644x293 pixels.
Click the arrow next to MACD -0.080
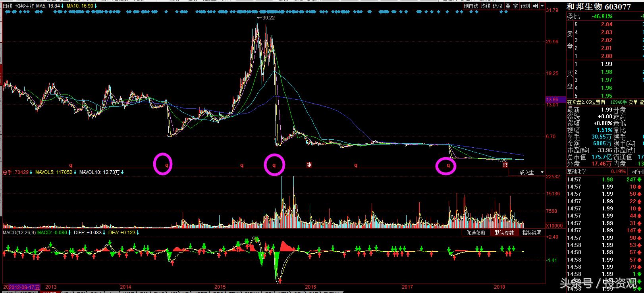click(x=69, y=233)
